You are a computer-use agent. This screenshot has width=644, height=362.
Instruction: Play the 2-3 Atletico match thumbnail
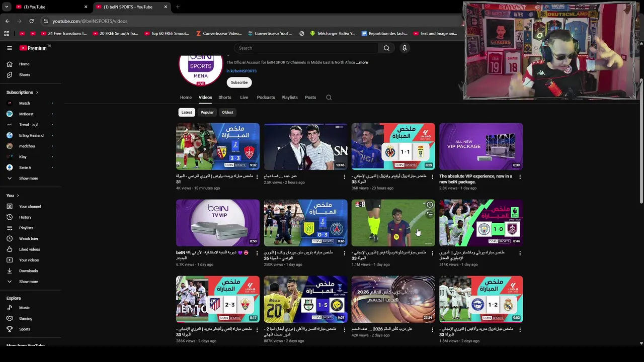(218, 299)
